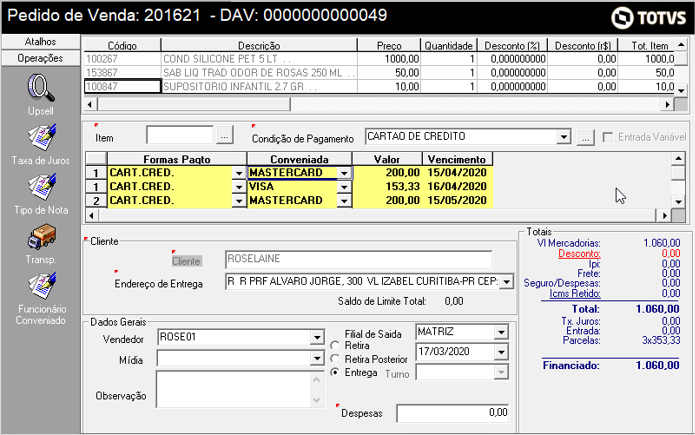Viewport: 695px width, 435px height.
Task: Click the Cliente field label button
Action: coord(186,261)
